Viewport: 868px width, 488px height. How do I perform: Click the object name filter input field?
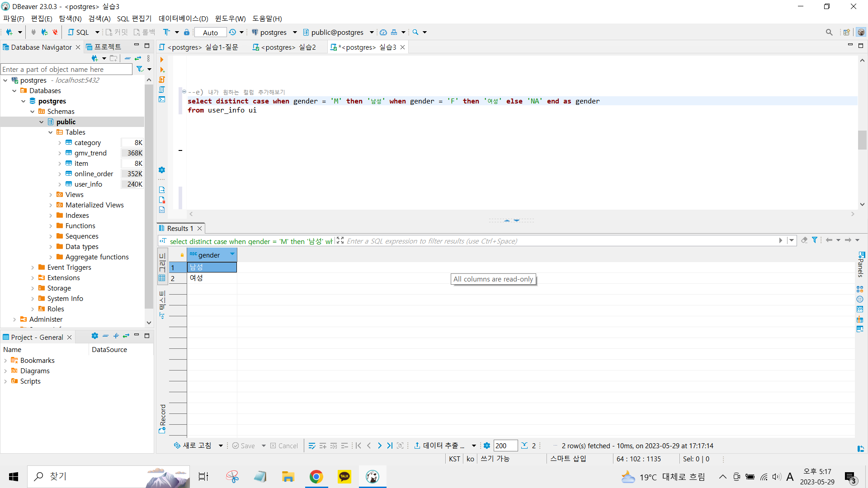coord(66,69)
